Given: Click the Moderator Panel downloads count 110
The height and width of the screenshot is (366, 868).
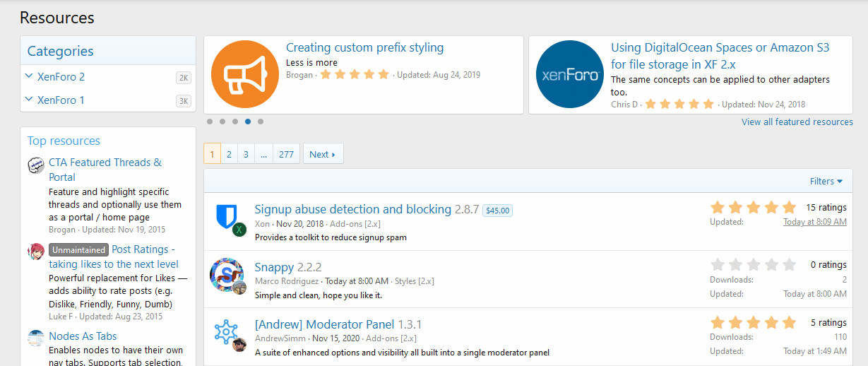Looking at the screenshot, I should [840, 337].
